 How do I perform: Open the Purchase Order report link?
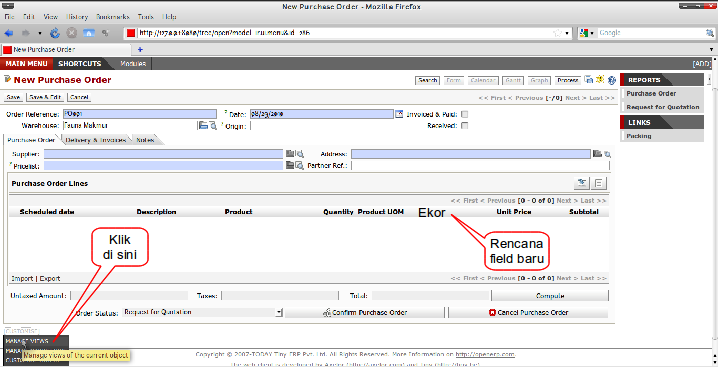click(652, 93)
